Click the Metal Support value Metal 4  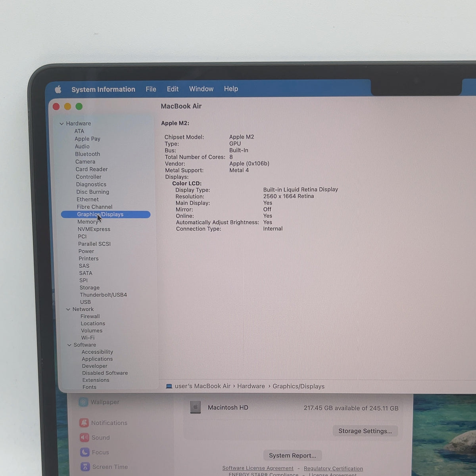(x=239, y=170)
